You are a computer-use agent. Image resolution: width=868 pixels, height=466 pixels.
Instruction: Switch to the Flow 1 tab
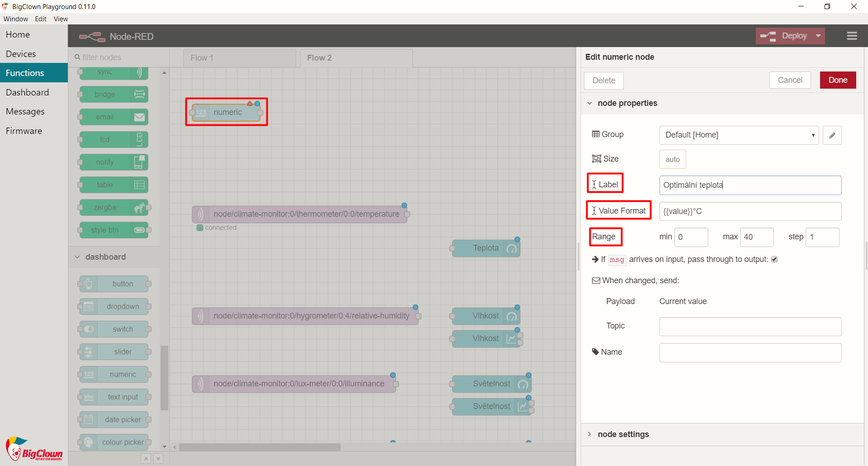tap(240, 58)
